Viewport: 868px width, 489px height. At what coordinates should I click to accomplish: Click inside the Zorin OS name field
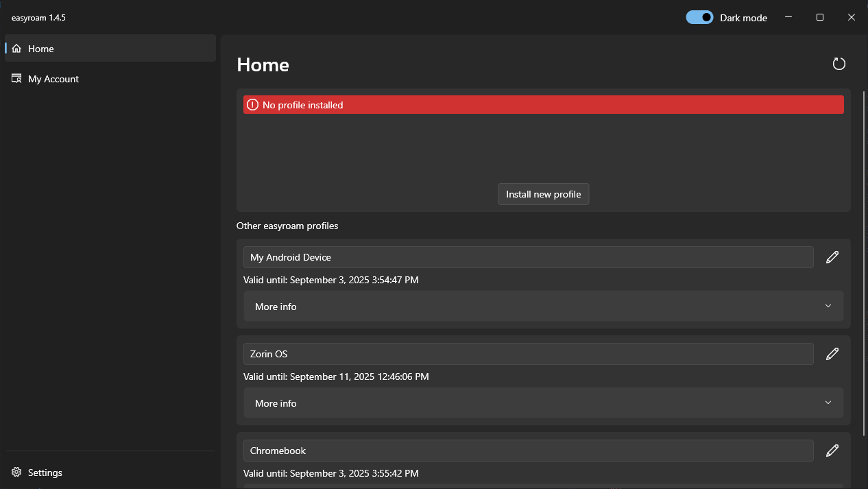coord(528,353)
